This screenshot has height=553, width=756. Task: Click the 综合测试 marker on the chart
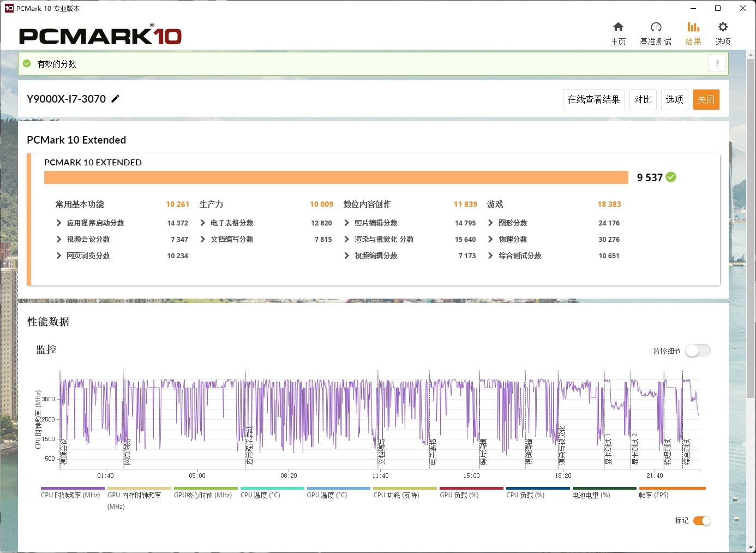687,451
